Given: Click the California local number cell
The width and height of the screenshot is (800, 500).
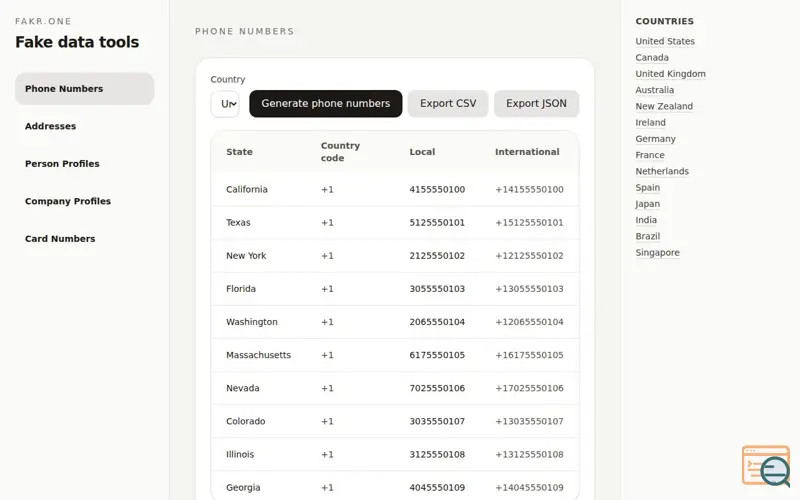Looking at the screenshot, I should coord(437,190).
